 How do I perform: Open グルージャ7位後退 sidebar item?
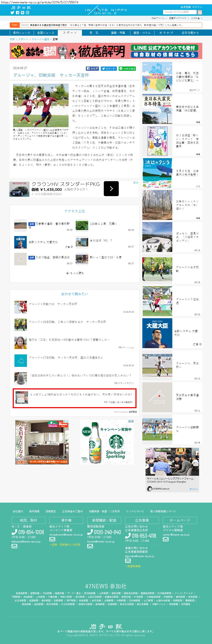coord(172,301)
